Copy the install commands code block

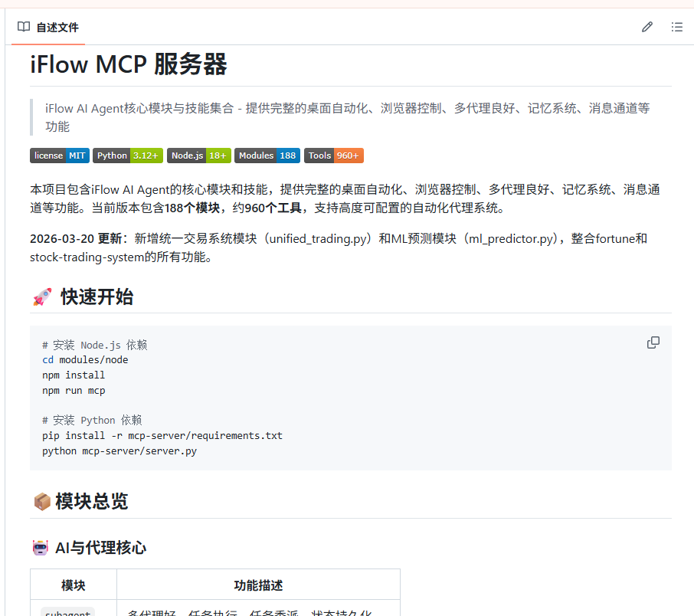653,342
